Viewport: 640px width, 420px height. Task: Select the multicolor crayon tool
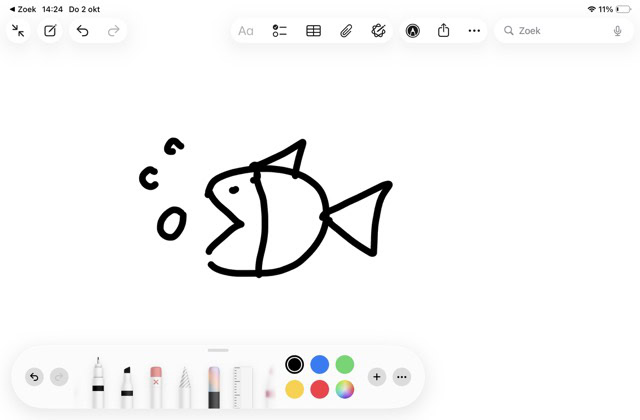click(x=214, y=385)
